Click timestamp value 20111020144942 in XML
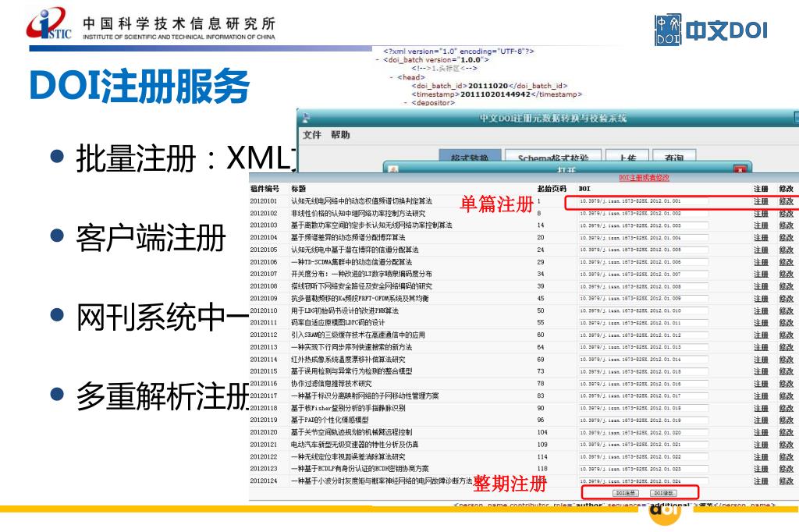The width and height of the screenshot is (799, 532). pyautogui.click(x=495, y=94)
